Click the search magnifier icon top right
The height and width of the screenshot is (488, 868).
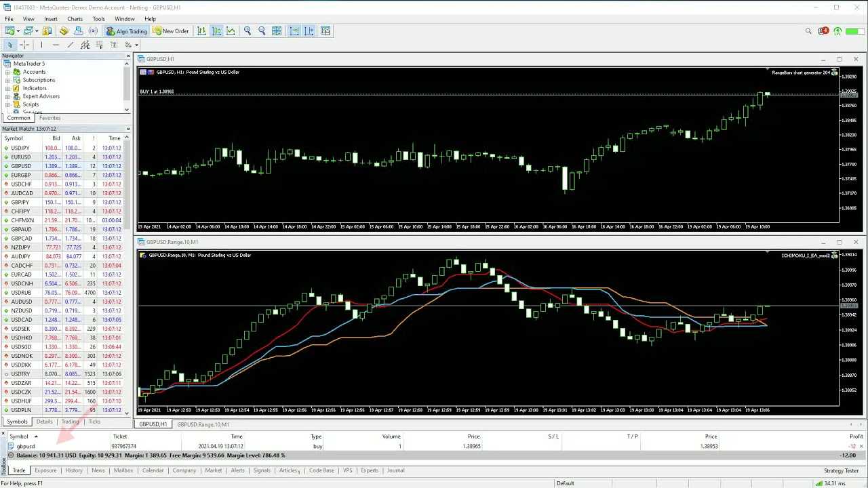[808, 30]
